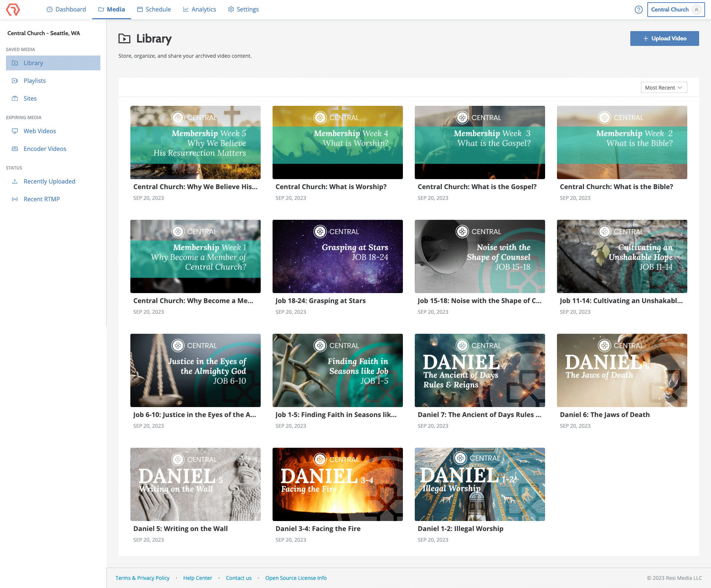
Task: Select the Playlists icon in sidebar
Action: [15, 80]
